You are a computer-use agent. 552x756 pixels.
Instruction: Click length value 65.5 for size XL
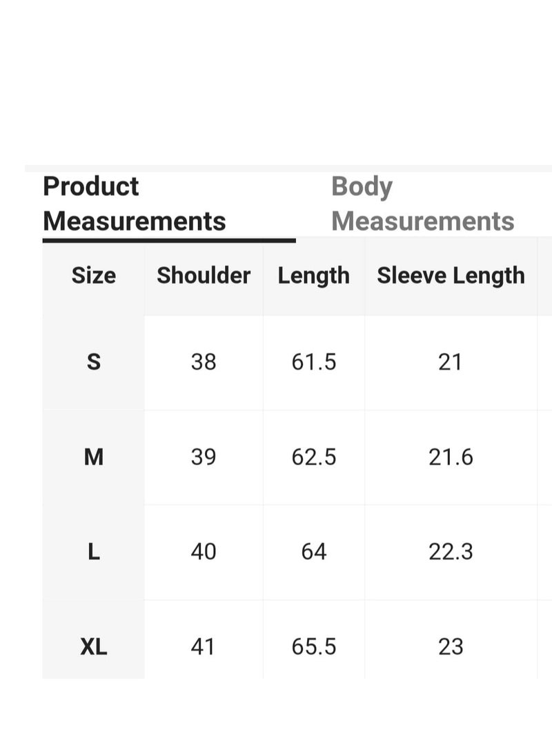click(x=314, y=646)
